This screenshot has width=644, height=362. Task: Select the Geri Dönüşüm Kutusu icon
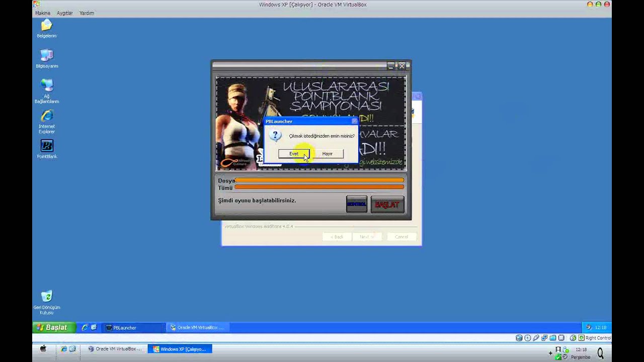pos(47,303)
